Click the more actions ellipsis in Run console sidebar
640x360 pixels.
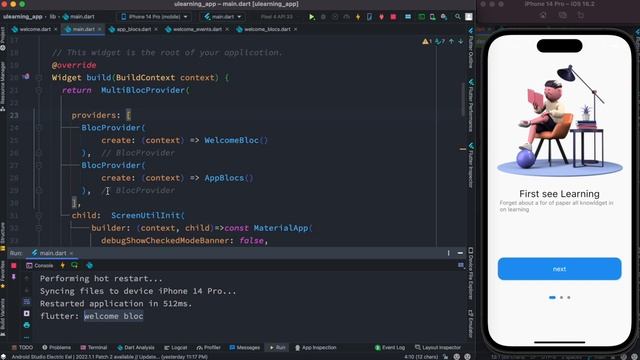tap(27, 338)
